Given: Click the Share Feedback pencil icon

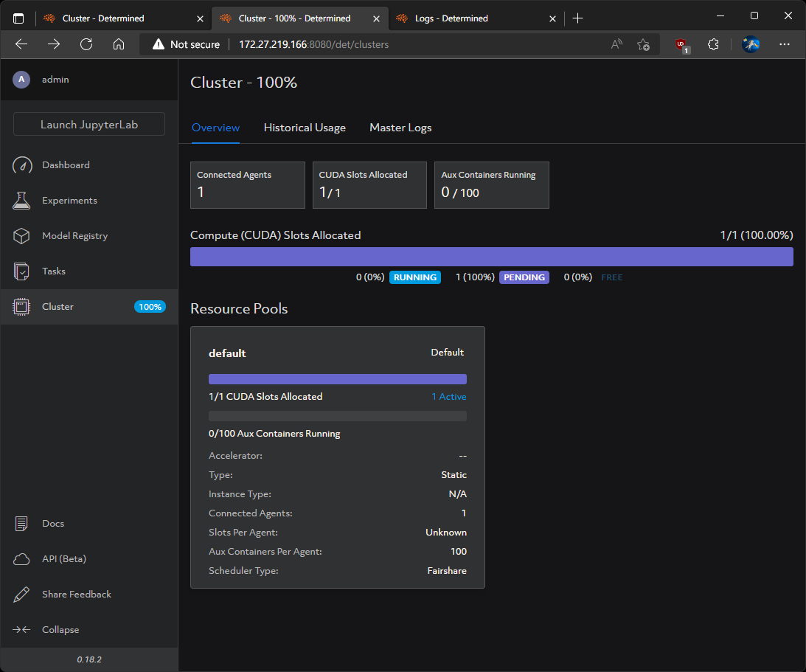Looking at the screenshot, I should point(21,595).
